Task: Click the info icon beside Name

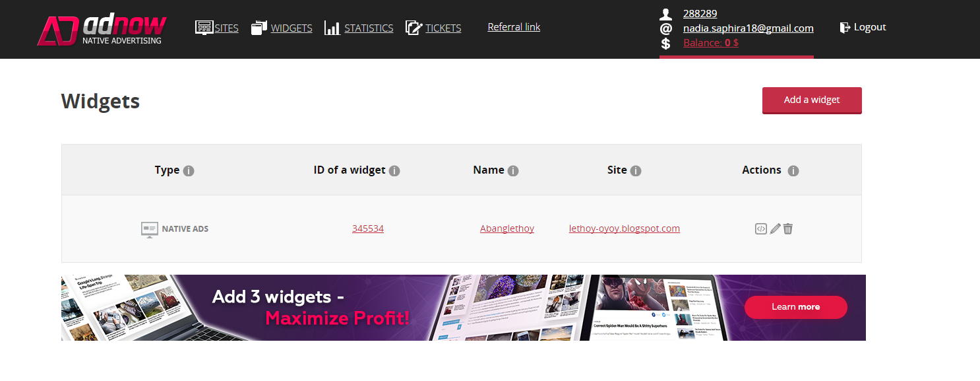Action: click(513, 171)
